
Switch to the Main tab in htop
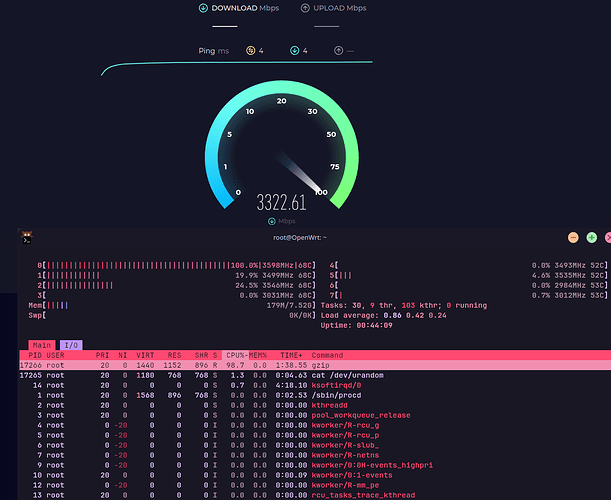point(42,345)
